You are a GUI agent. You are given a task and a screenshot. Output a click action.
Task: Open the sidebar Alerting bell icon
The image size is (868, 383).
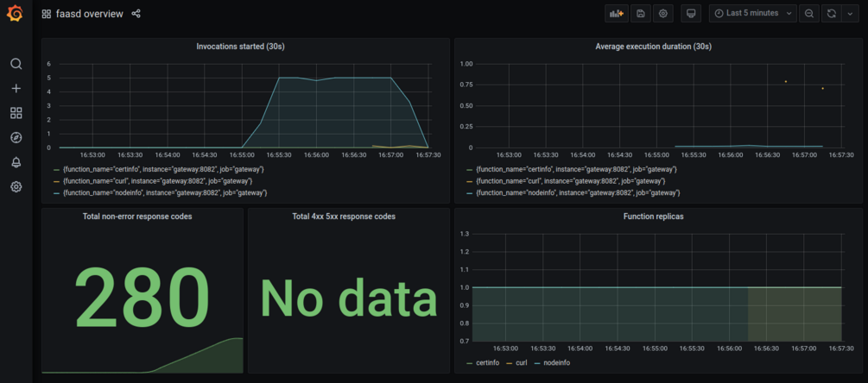click(x=16, y=162)
